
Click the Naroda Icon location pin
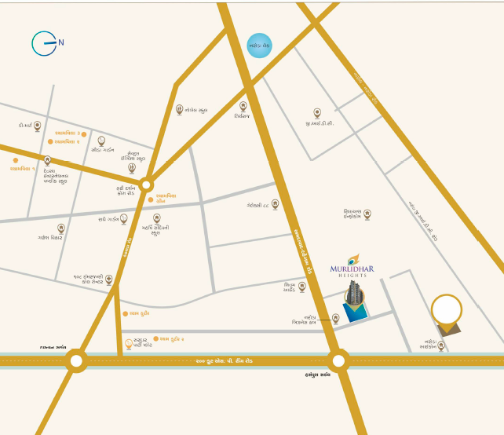point(441,346)
